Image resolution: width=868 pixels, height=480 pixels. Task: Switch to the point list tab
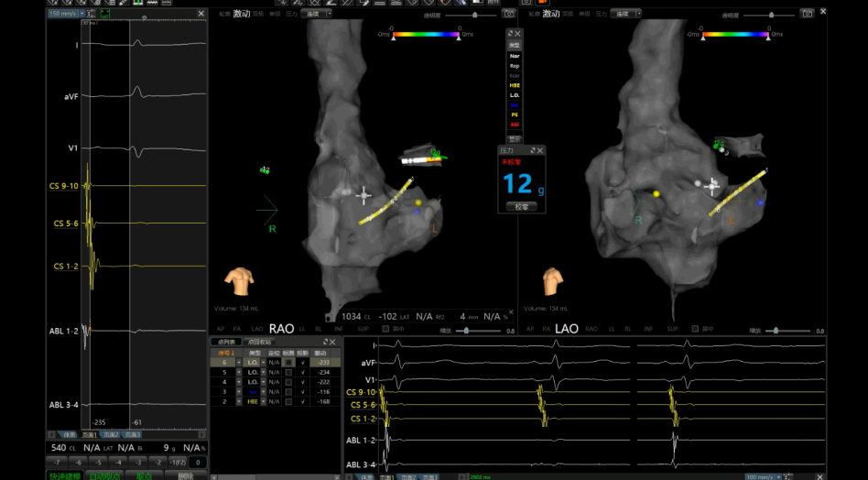point(226,343)
